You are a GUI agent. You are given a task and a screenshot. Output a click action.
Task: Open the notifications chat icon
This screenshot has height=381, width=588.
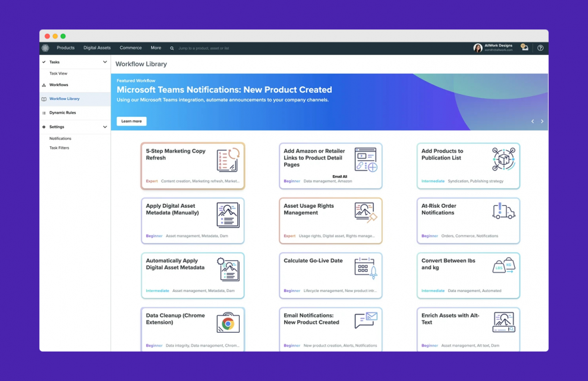point(524,47)
